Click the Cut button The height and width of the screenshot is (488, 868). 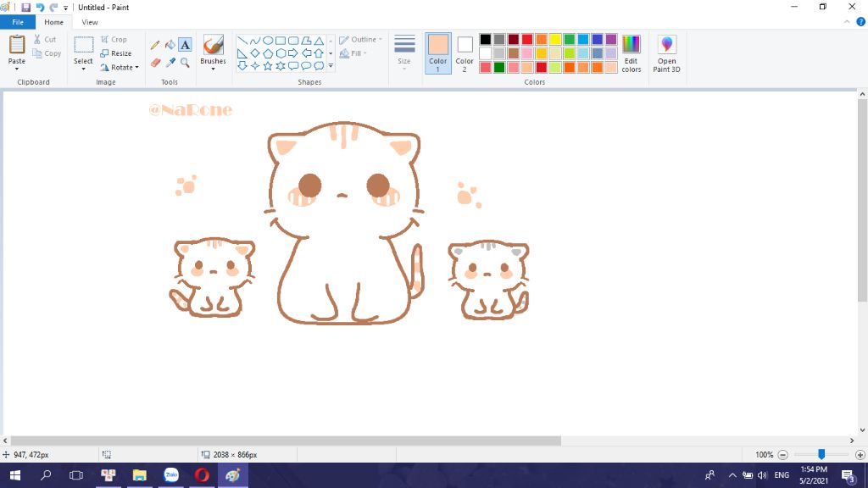(x=45, y=39)
